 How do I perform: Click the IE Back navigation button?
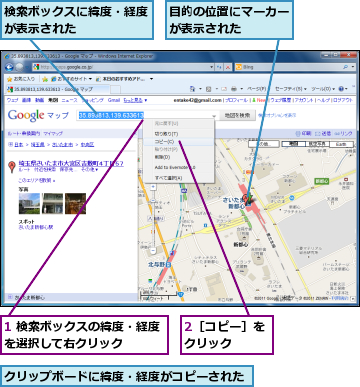point(10,67)
